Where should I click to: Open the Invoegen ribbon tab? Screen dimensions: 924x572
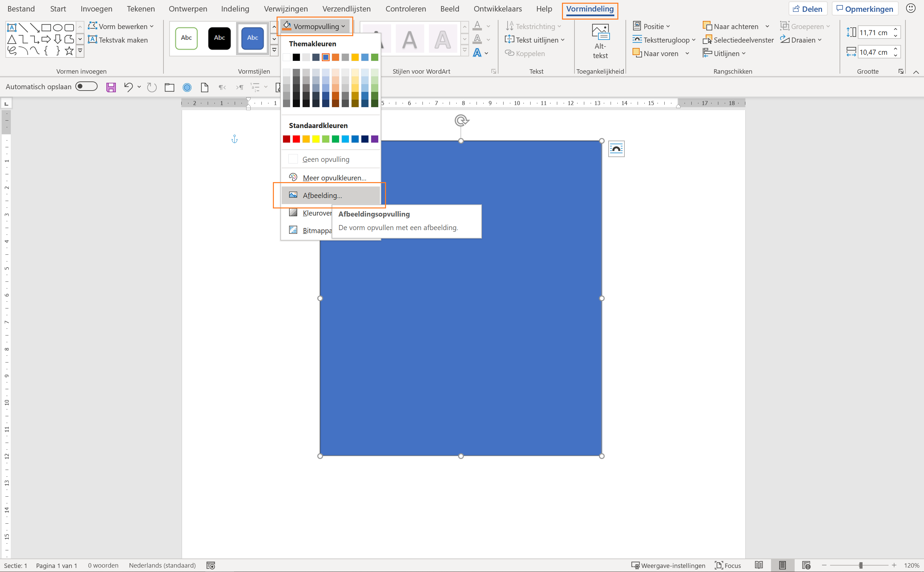click(x=96, y=9)
